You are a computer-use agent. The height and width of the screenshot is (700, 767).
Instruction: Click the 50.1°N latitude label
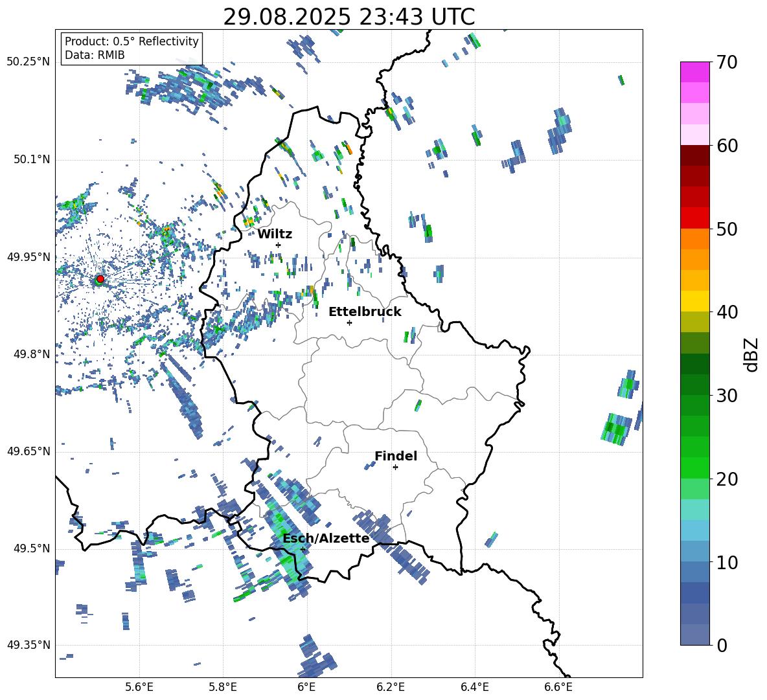point(31,159)
